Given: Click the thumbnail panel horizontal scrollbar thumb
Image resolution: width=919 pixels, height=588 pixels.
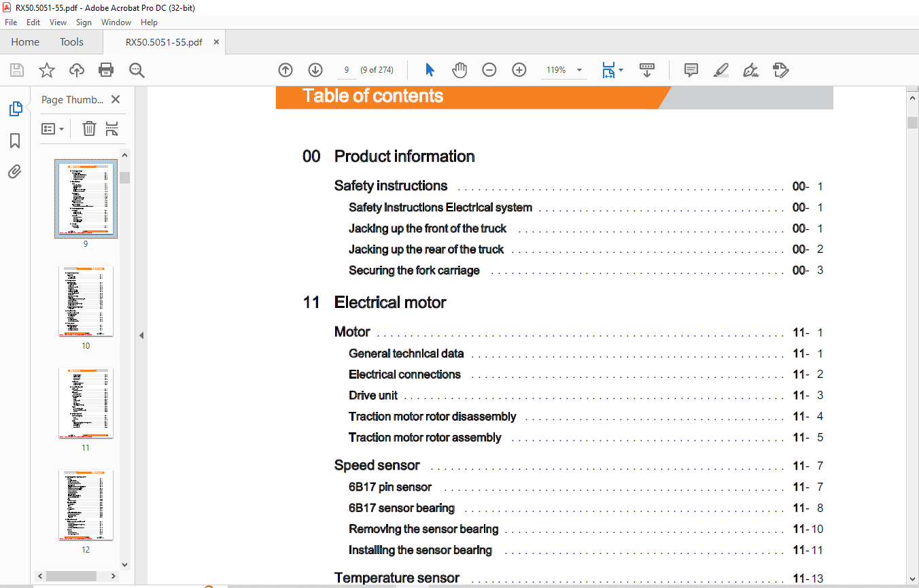Looking at the screenshot, I should coord(71,576).
